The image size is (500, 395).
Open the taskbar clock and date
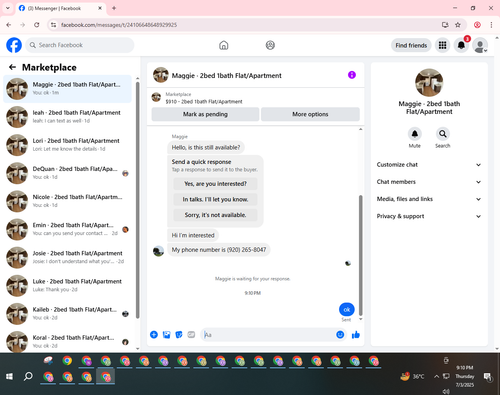click(x=465, y=376)
